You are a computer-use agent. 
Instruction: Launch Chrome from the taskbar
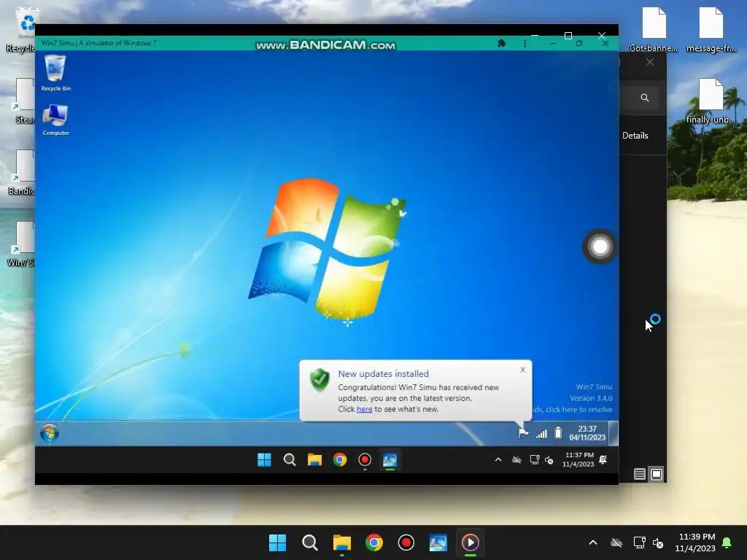pyautogui.click(x=374, y=542)
